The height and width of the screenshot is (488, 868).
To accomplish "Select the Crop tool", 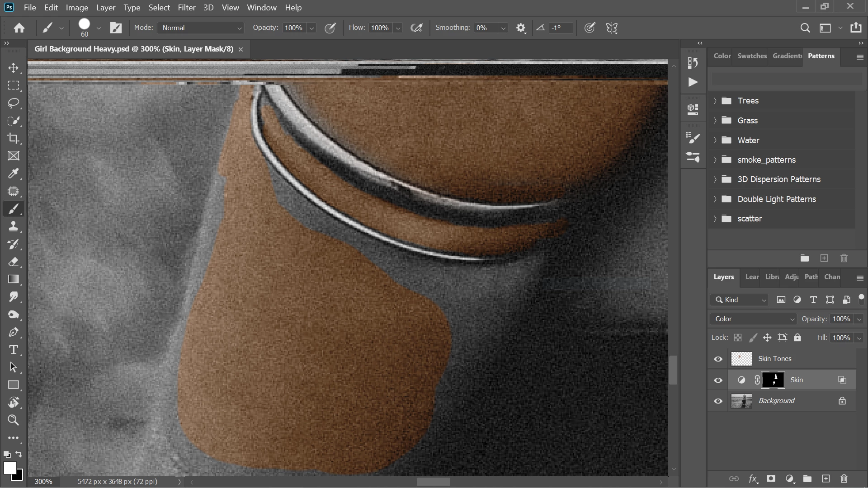I will (14, 138).
